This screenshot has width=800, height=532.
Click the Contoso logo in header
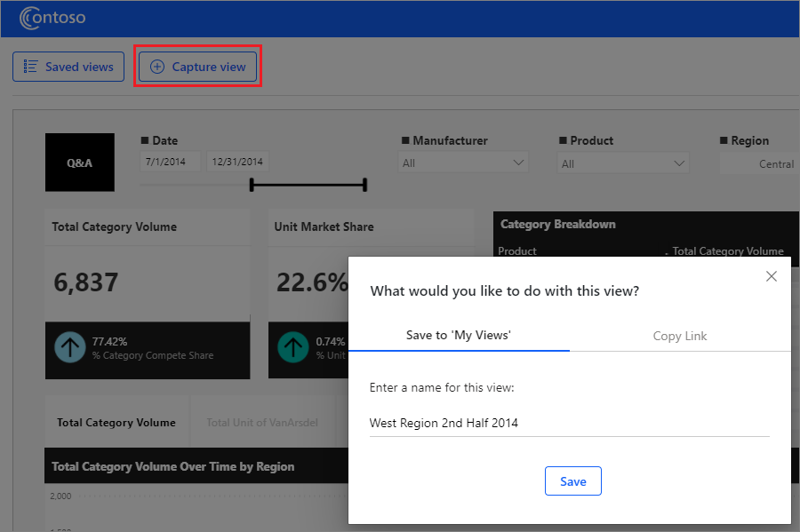[x=52, y=18]
